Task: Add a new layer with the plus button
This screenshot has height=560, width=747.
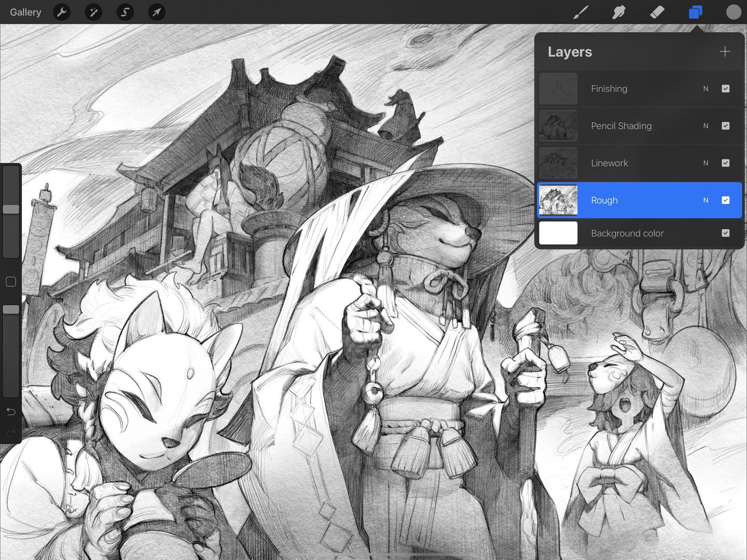Action: [x=724, y=51]
